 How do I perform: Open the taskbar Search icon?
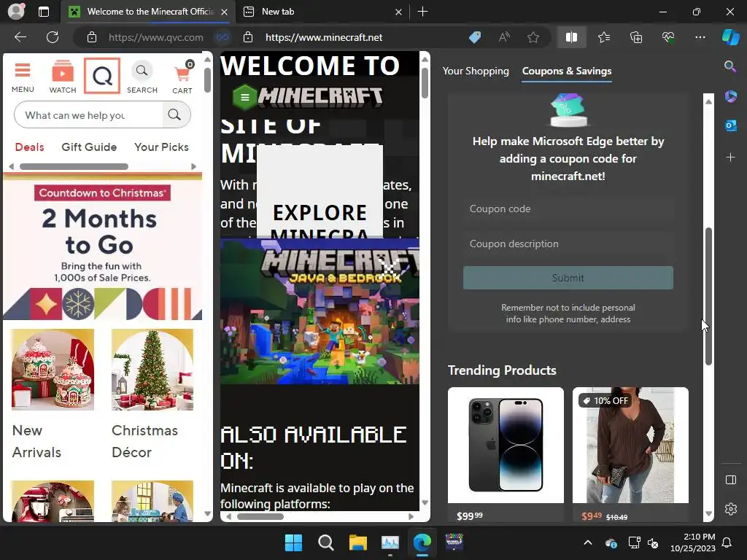[326, 542]
